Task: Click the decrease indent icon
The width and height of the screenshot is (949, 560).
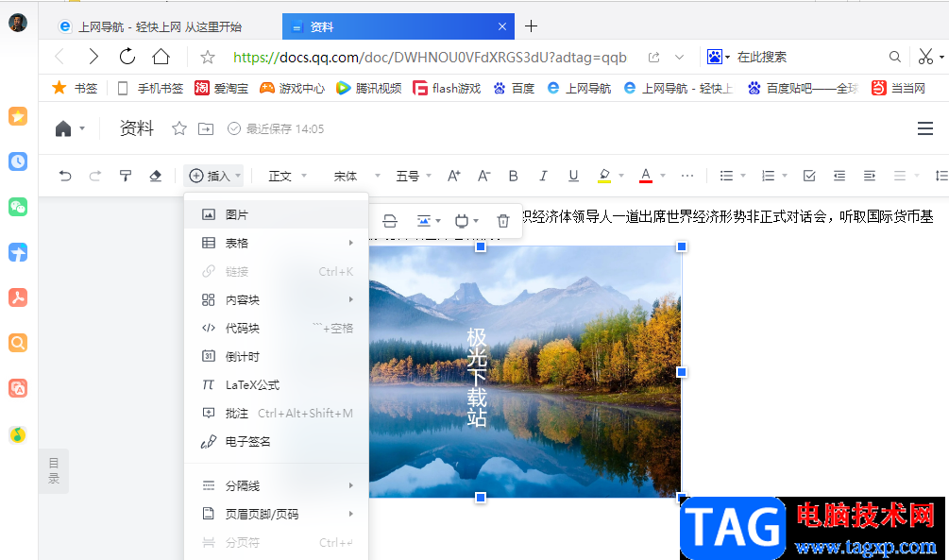Action: point(839,177)
